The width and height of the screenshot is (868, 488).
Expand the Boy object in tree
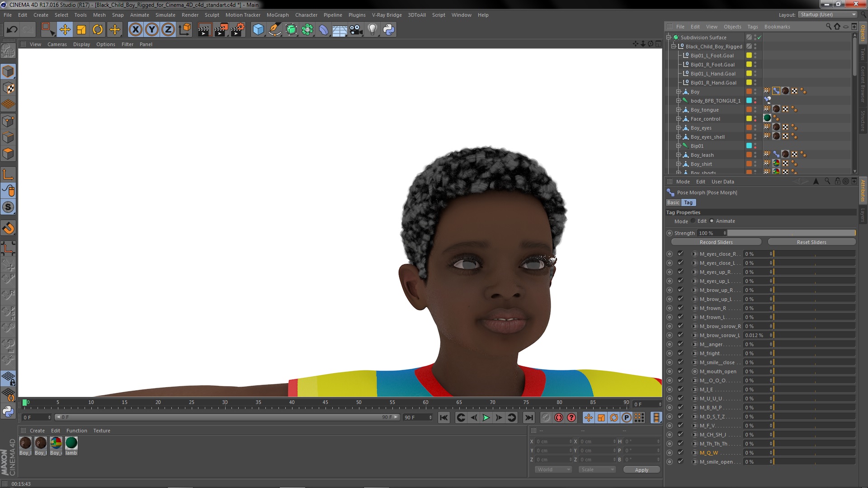[679, 92]
